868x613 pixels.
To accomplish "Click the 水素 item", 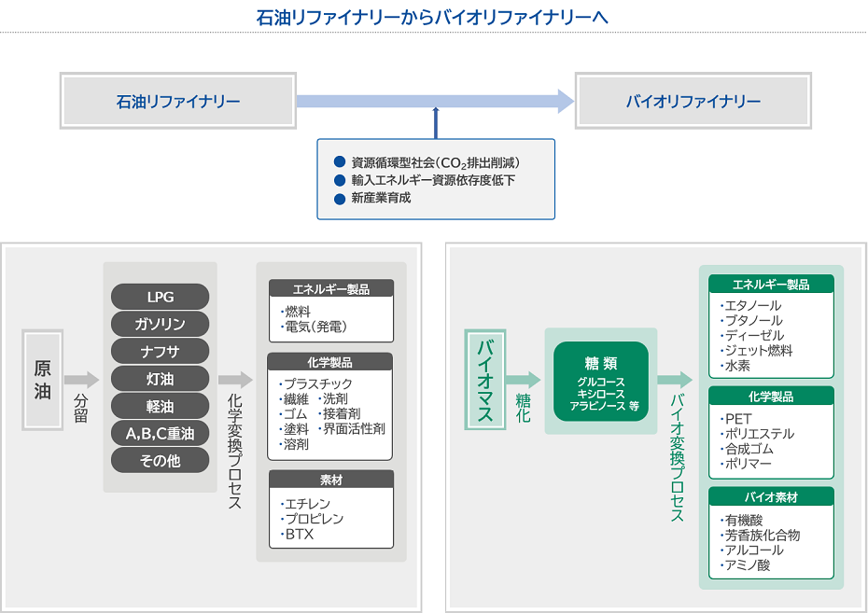I will coord(735,366).
